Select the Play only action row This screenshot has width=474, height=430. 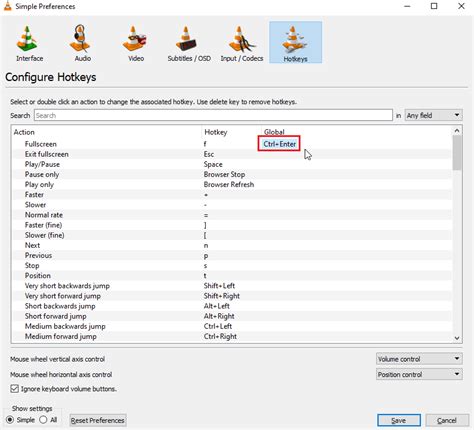coord(232,184)
